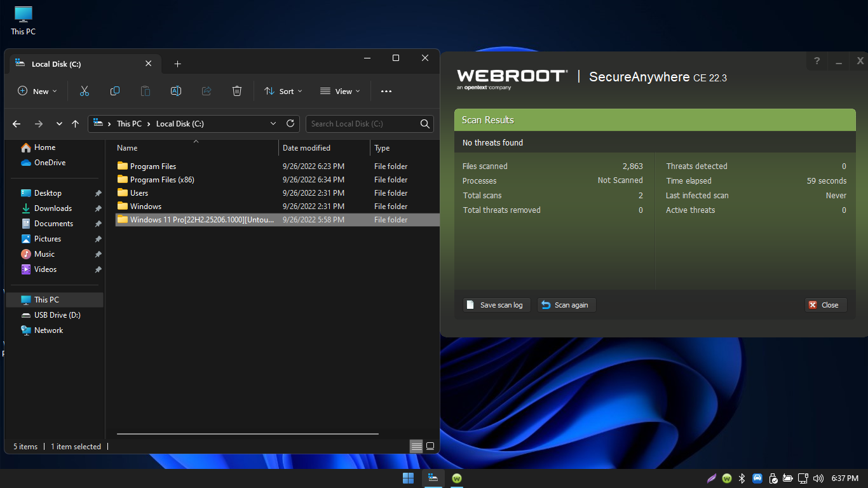The image size is (868, 488).
Task: Click the Save scan log button
Action: coord(496,305)
